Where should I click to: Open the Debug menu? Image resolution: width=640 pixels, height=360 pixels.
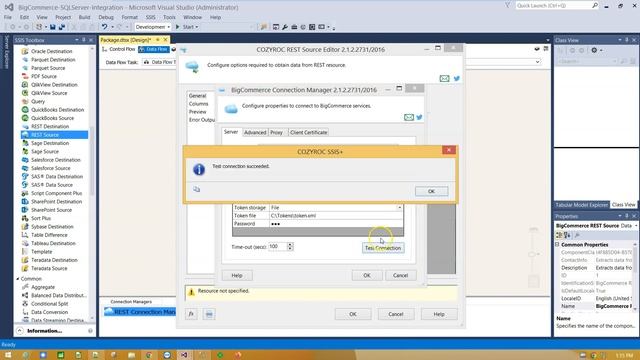click(x=106, y=17)
